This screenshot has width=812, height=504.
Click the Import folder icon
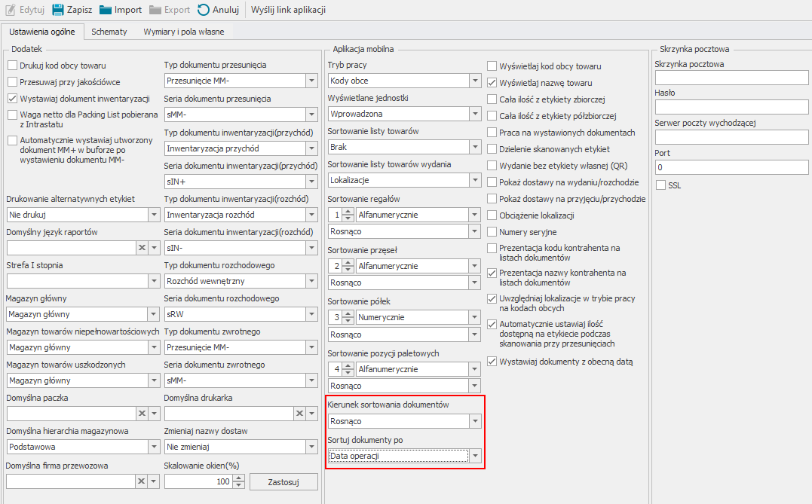pyautogui.click(x=106, y=10)
